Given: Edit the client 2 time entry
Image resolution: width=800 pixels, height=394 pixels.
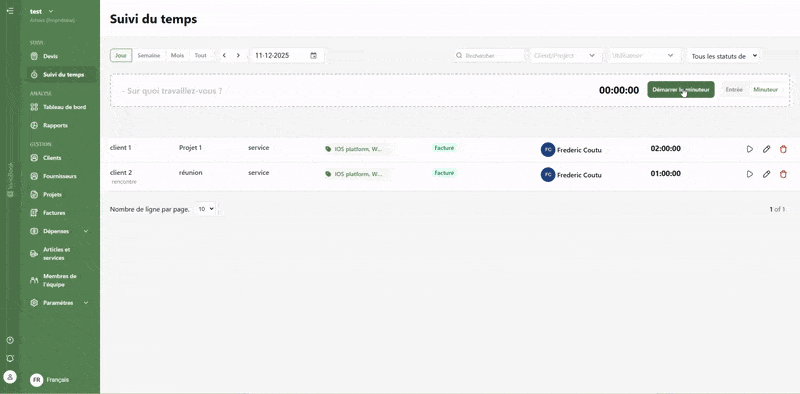Looking at the screenshot, I should [x=766, y=174].
